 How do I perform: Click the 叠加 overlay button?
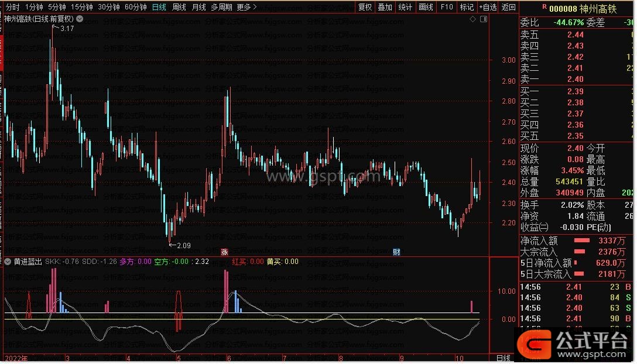(385, 7)
